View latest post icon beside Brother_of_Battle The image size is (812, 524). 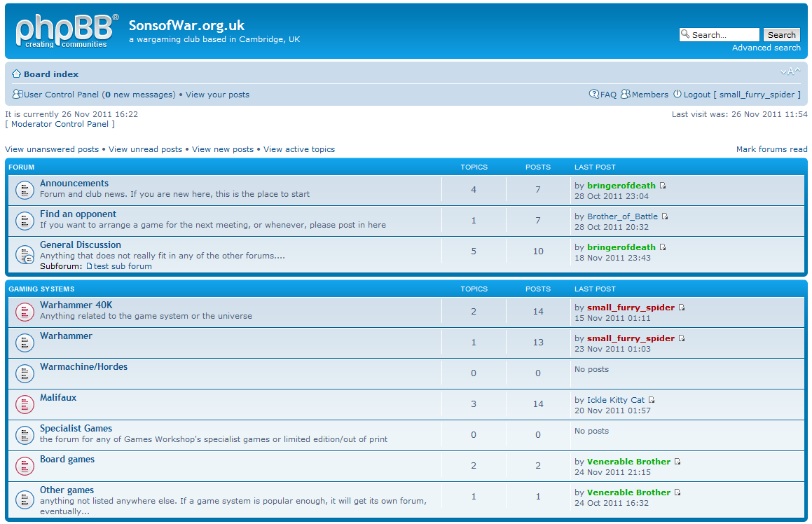pos(665,216)
